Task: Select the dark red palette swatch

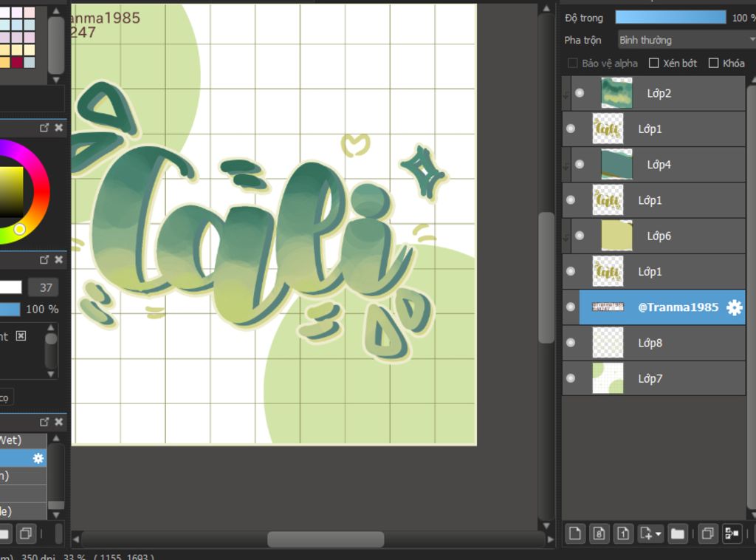Action: 18,62
